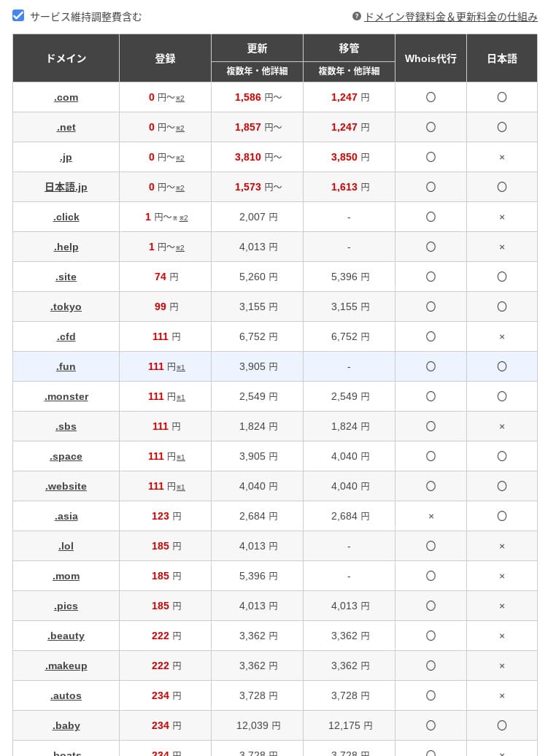Open the .asia domain link
Viewport: 548px width, 756px height.
point(66,517)
